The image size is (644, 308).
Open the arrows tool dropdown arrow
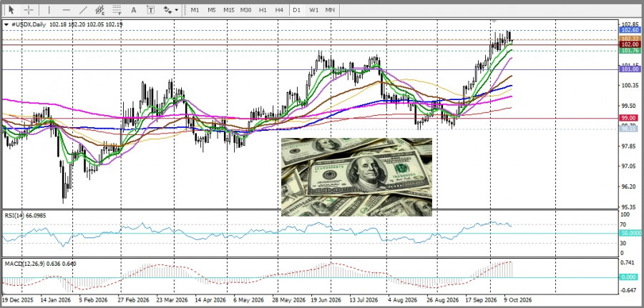pos(177,10)
